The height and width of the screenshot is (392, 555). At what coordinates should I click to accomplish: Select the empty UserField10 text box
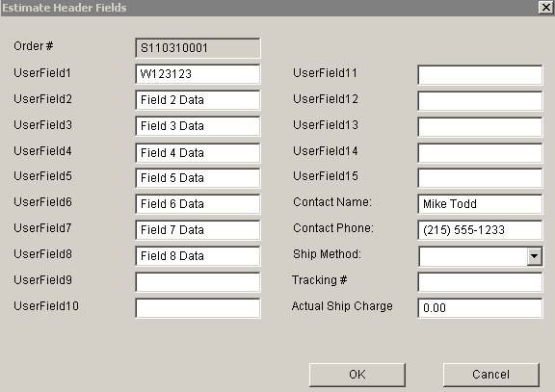[x=198, y=308]
